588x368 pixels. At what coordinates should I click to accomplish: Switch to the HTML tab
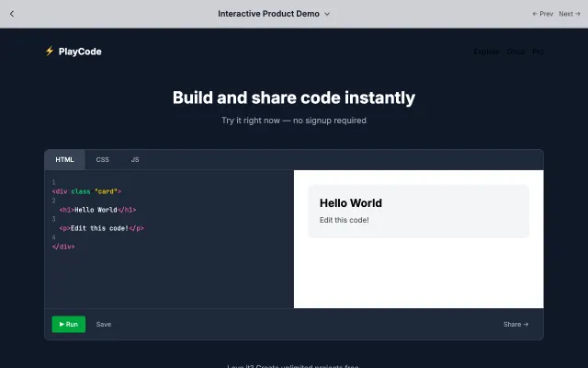[64, 159]
